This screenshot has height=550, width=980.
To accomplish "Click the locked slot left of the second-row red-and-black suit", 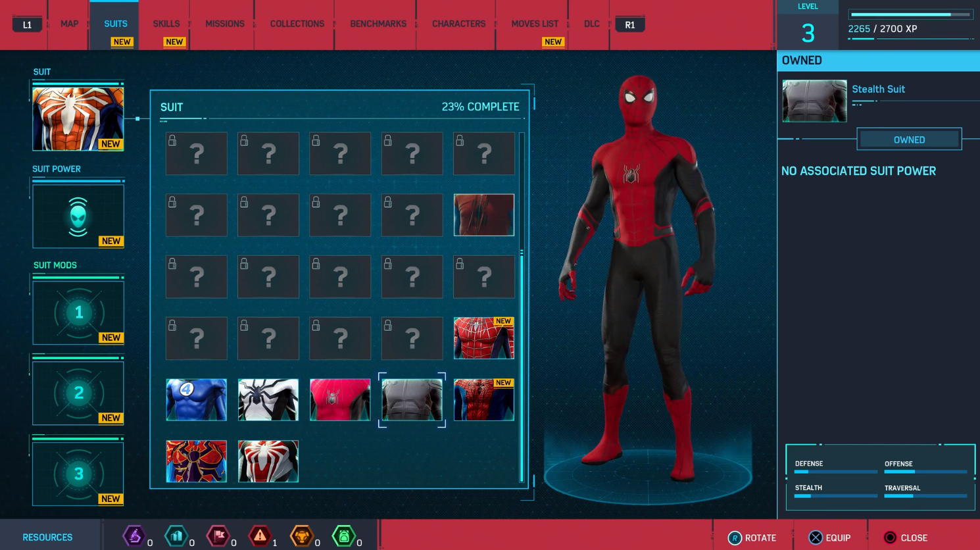I will point(412,215).
